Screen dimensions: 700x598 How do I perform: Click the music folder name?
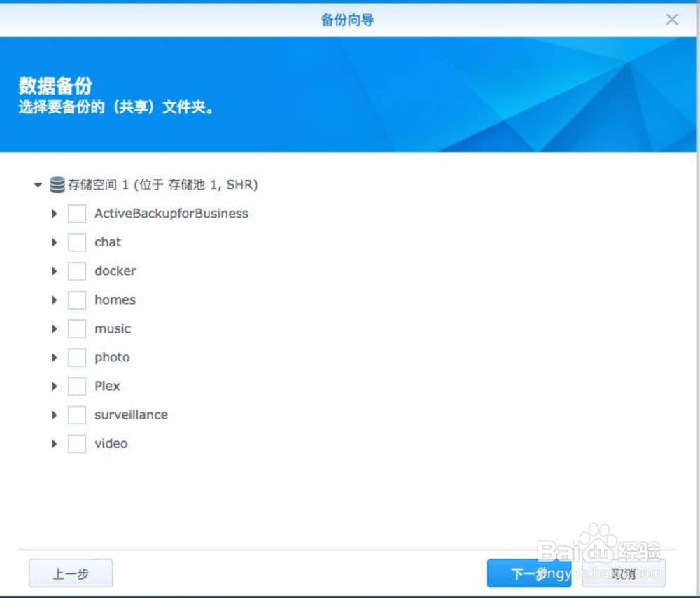click(113, 328)
